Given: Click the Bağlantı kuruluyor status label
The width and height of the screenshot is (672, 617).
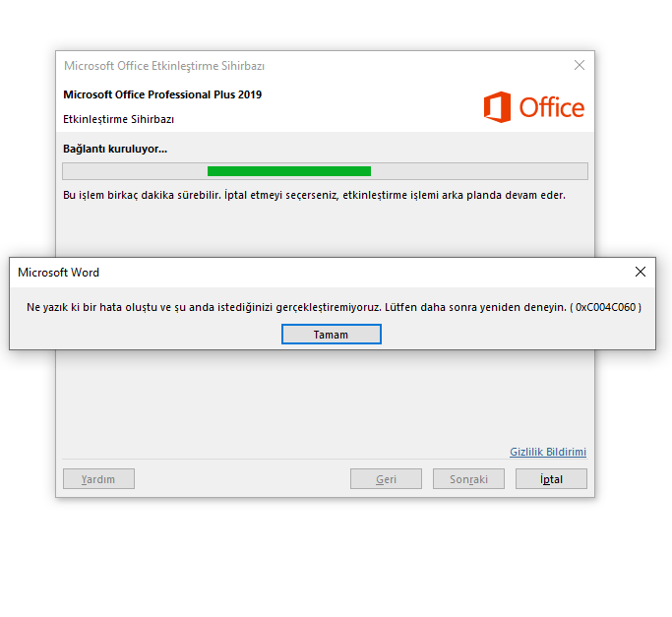Looking at the screenshot, I should tap(115, 149).
